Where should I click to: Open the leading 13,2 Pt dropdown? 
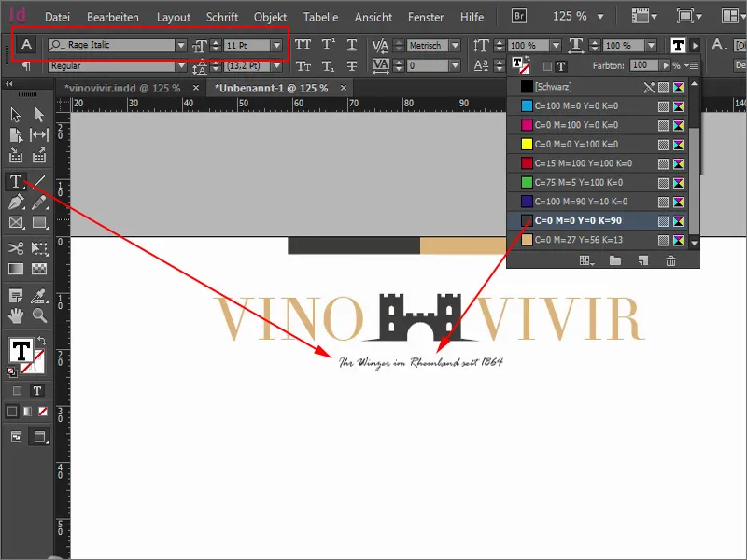(276, 65)
